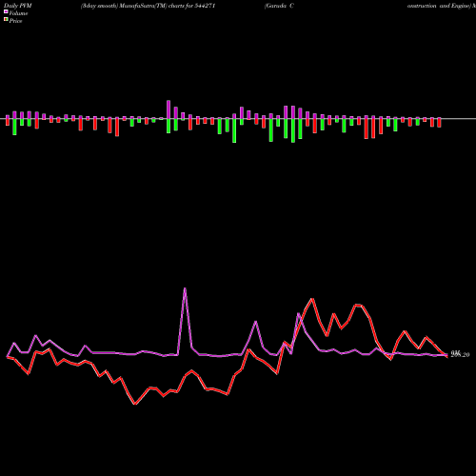Click the lowest trough of the red price line
476x476 pixels.
coord(135,404)
